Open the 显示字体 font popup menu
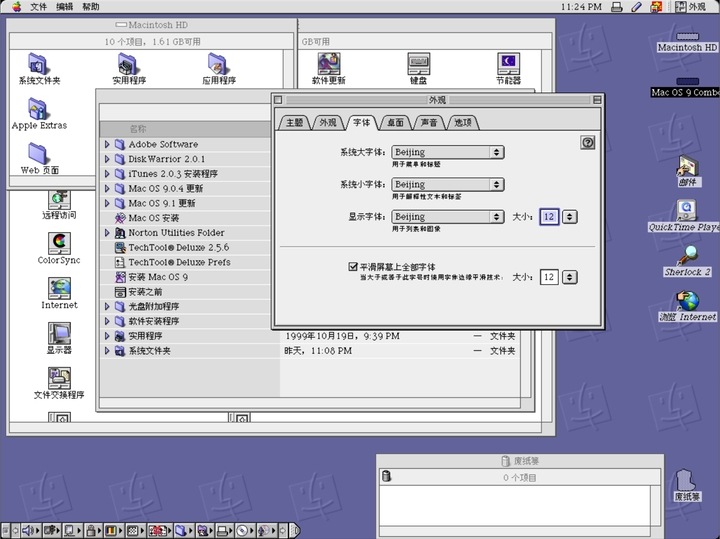Viewport: 720px width, 539px height. [x=448, y=216]
